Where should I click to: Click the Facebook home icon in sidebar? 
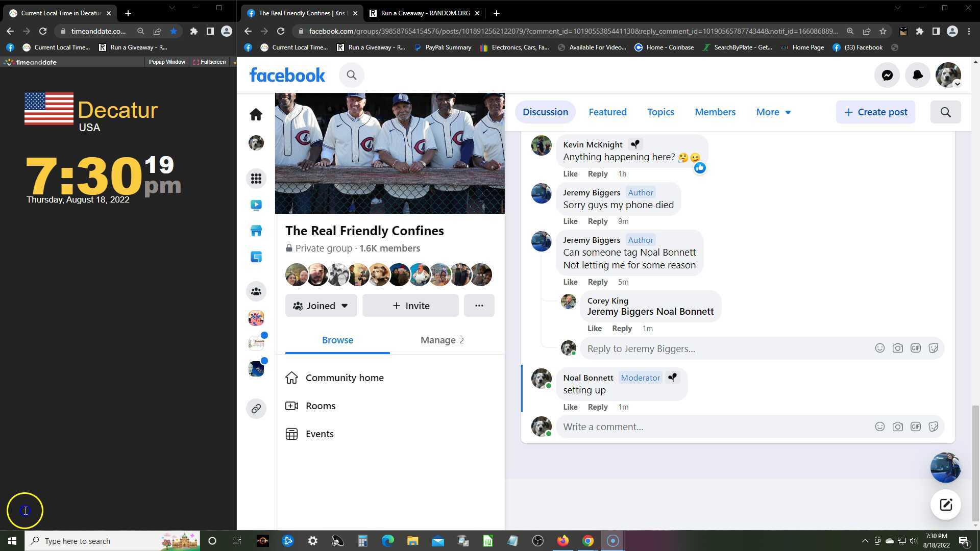click(256, 114)
